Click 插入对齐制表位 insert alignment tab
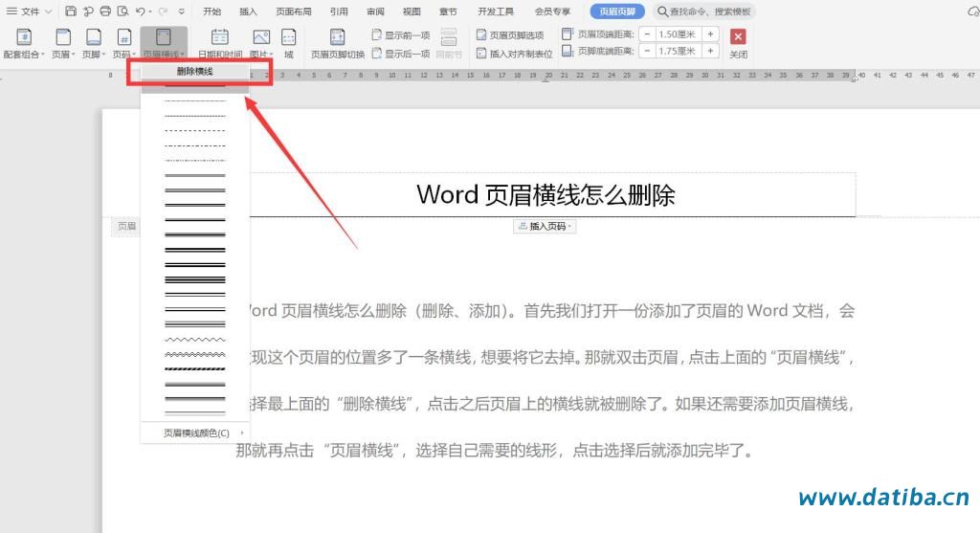This screenshot has width=980, height=533. coord(514,54)
